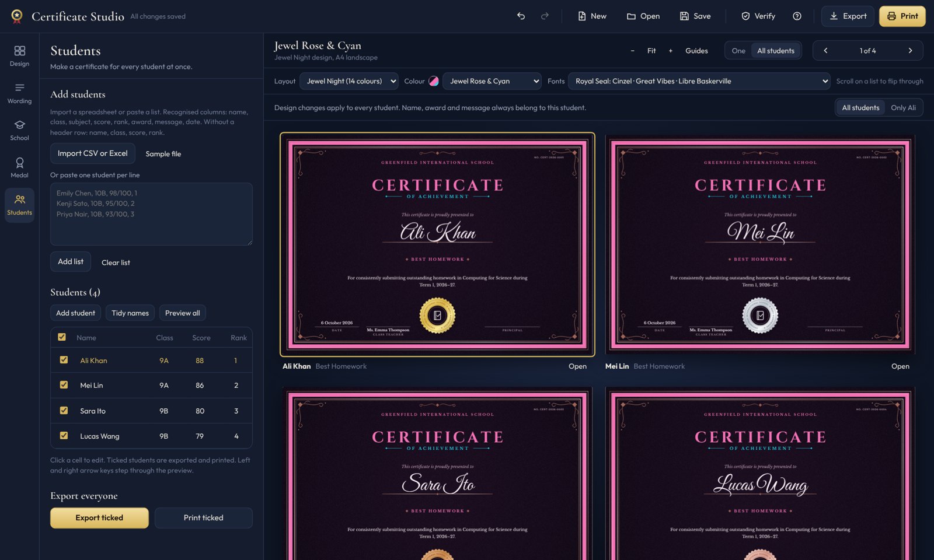Open the Colour dropdown Jewel Rose & Cyan
Screen dimensions: 934x560
pos(492,81)
